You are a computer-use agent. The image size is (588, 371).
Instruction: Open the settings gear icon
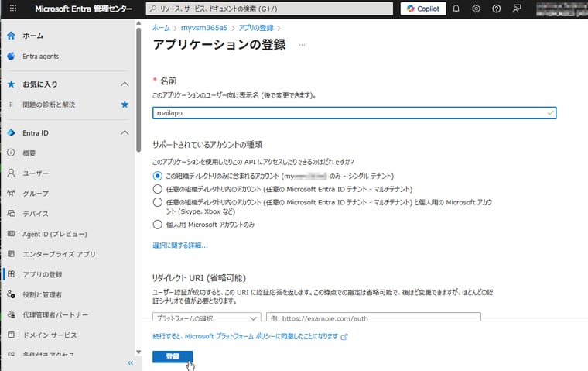(x=477, y=9)
